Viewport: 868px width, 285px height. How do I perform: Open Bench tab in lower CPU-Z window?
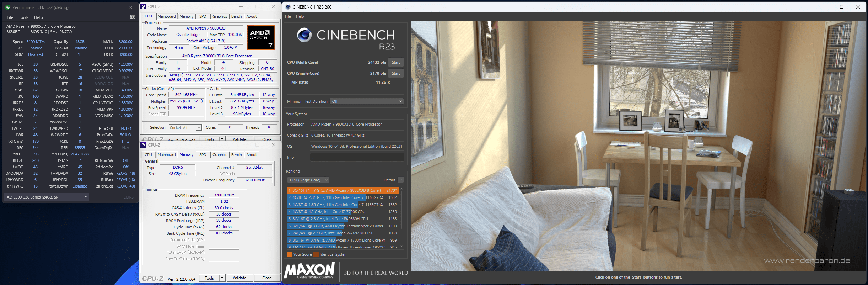tap(236, 155)
